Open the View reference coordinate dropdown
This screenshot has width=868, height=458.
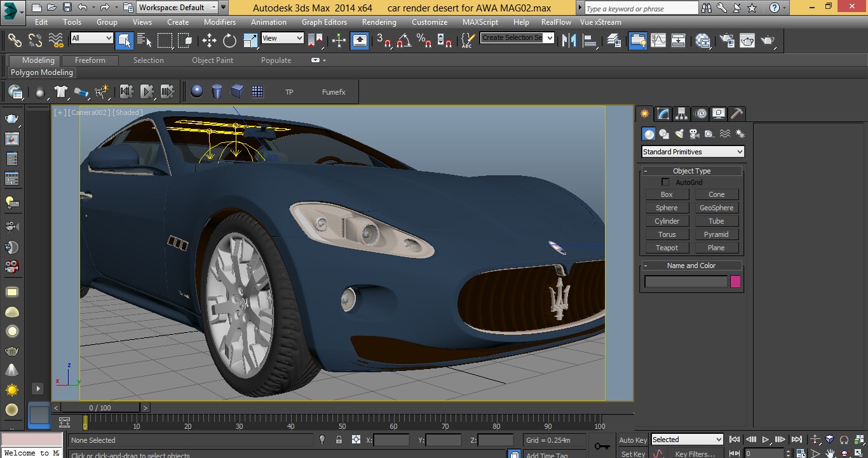point(282,38)
